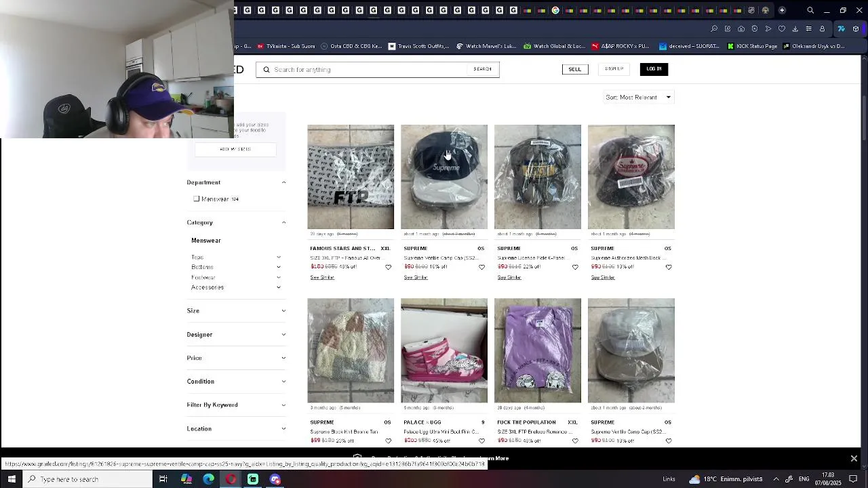Open Discord from the taskbar
Screen dimensions: 868x488
point(275,479)
